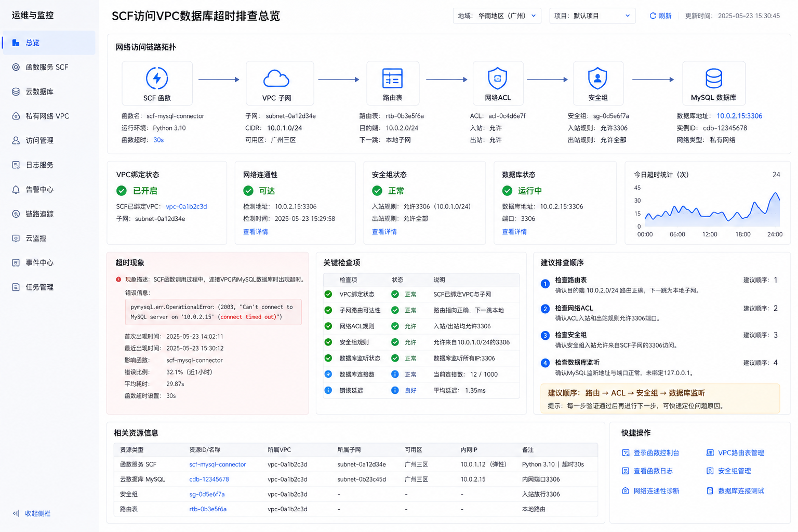Click quick action 安全组管理
Screen dimensions: 798x532
(x=729, y=471)
